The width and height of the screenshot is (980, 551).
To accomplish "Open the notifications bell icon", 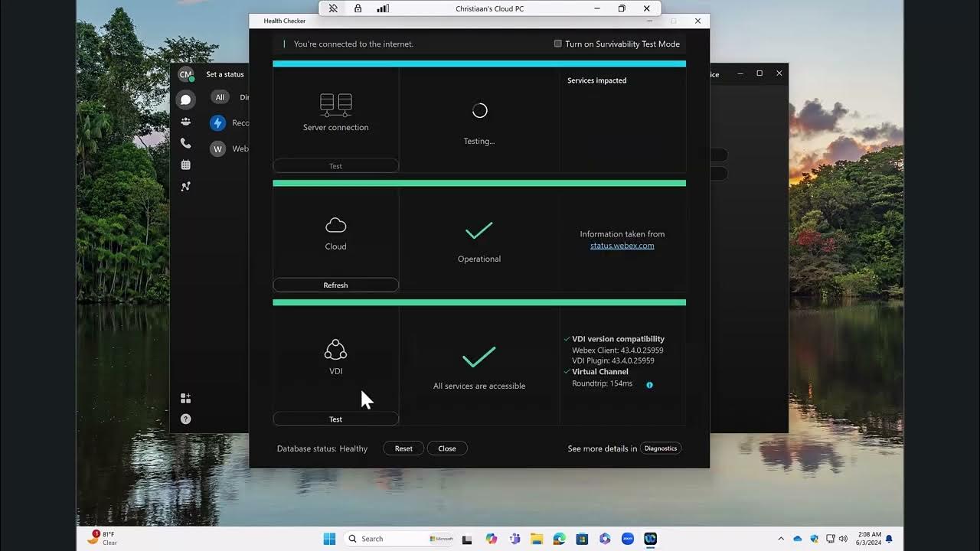I will (x=889, y=539).
